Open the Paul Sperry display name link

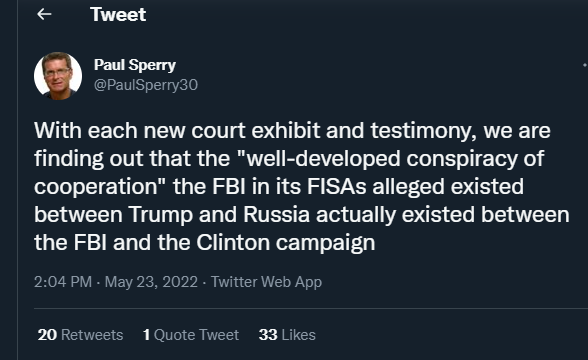(x=135, y=65)
